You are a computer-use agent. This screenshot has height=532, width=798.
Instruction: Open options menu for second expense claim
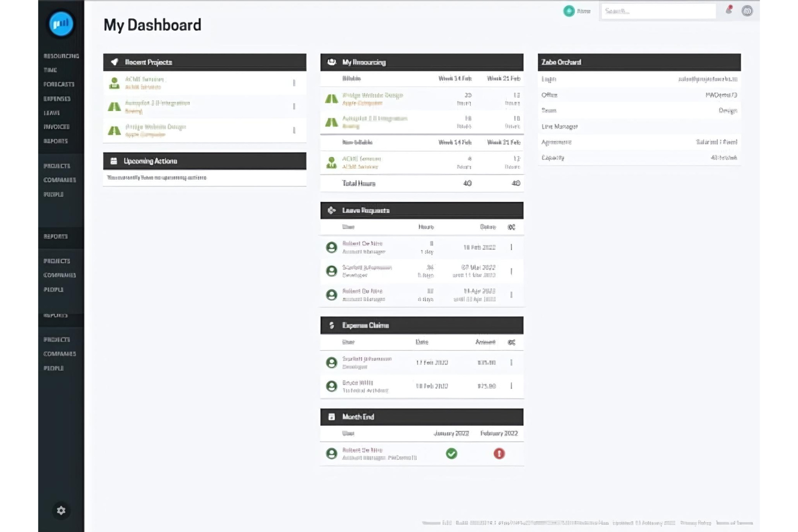pos(511,386)
